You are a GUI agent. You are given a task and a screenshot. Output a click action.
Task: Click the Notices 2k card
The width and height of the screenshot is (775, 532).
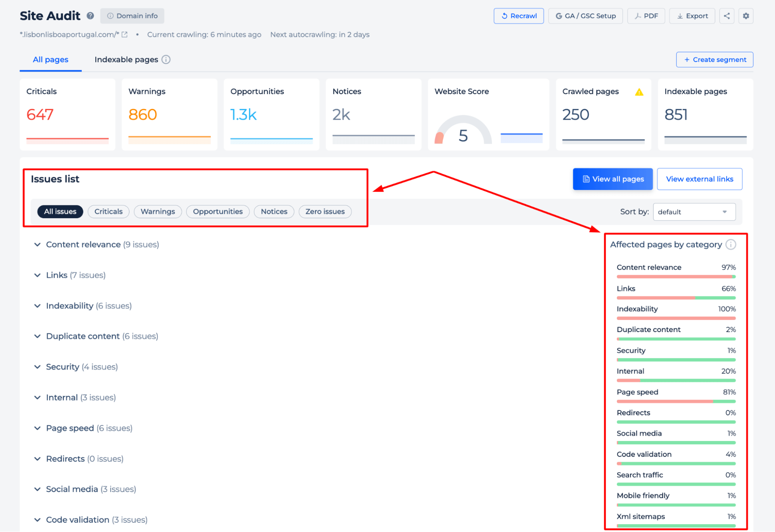[x=373, y=115]
